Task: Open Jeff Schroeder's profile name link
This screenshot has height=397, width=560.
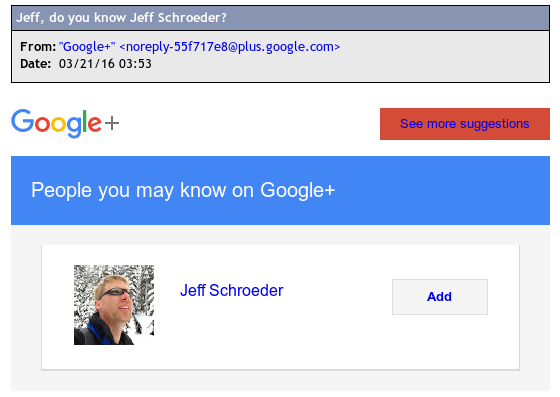Action: [231, 290]
